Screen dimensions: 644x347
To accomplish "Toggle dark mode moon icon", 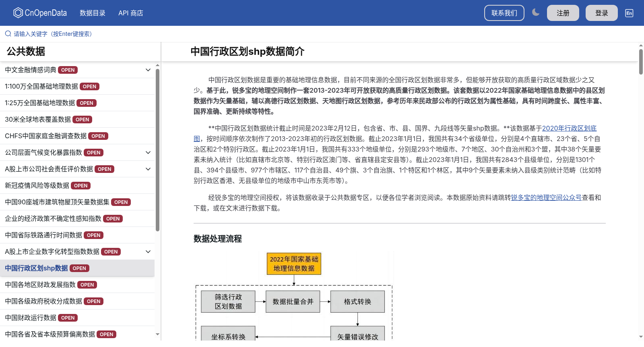I will pos(536,12).
